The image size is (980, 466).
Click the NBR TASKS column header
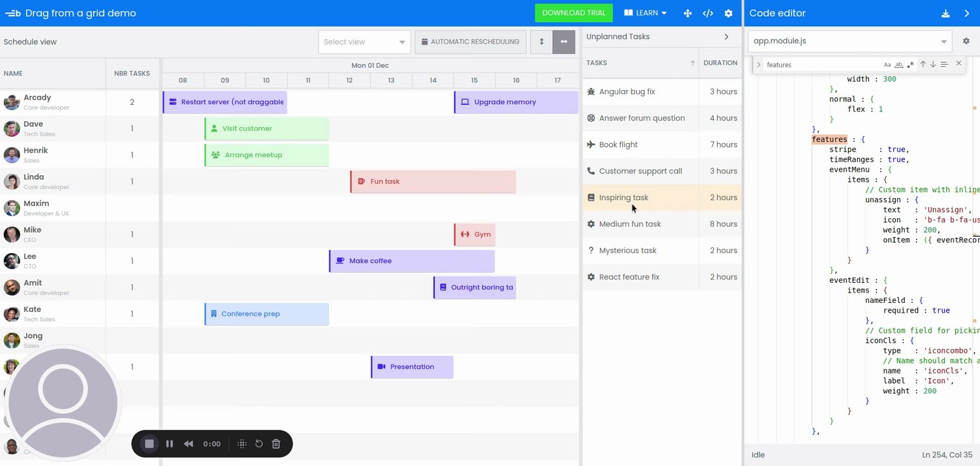tap(132, 73)
